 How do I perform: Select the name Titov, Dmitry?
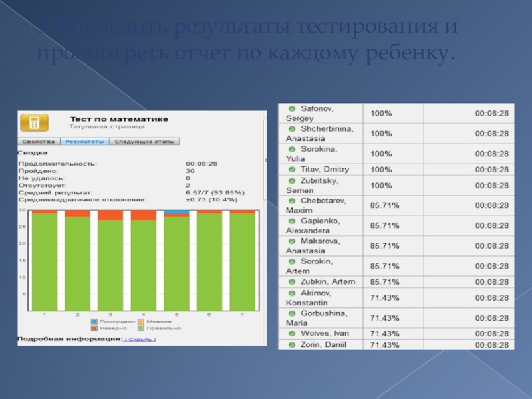(x=325, y=170)
